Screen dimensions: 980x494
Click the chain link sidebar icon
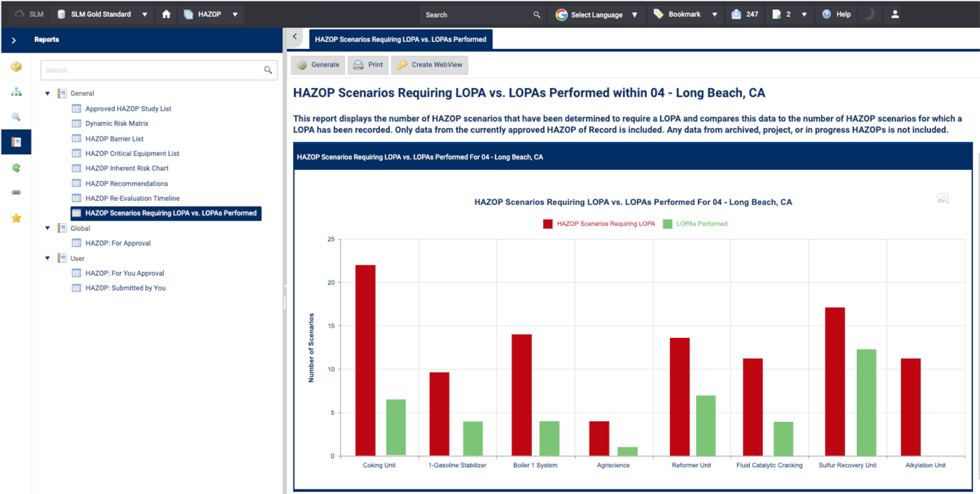16,192
